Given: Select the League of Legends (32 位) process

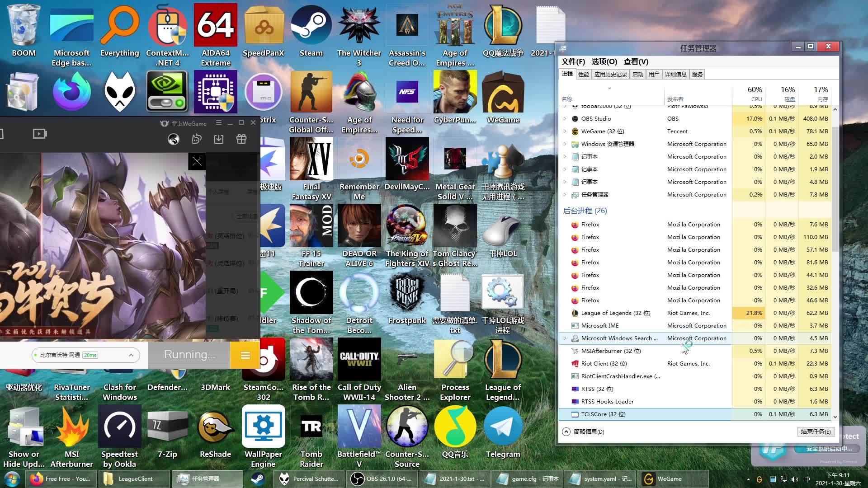Looking at the screenshot, I should 695,313.
